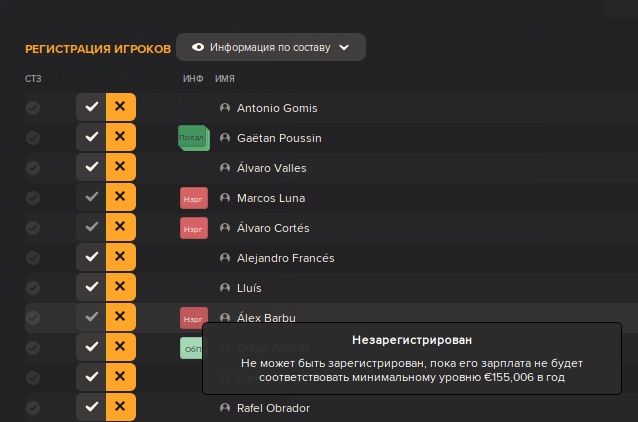Click the red Нзрг icon for Álex Barbu

point(192,318)
